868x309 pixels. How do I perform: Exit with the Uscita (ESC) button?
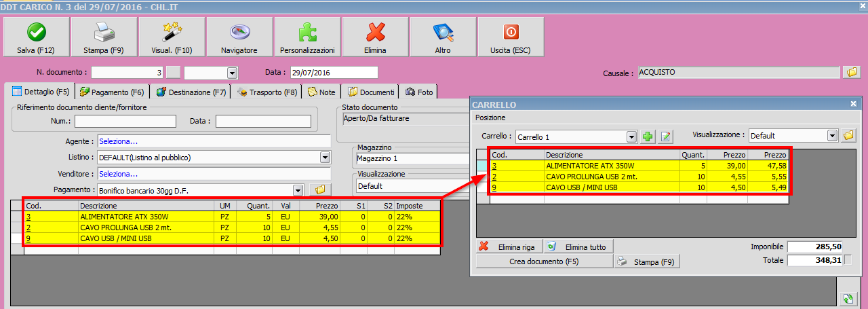click(511, 38)
